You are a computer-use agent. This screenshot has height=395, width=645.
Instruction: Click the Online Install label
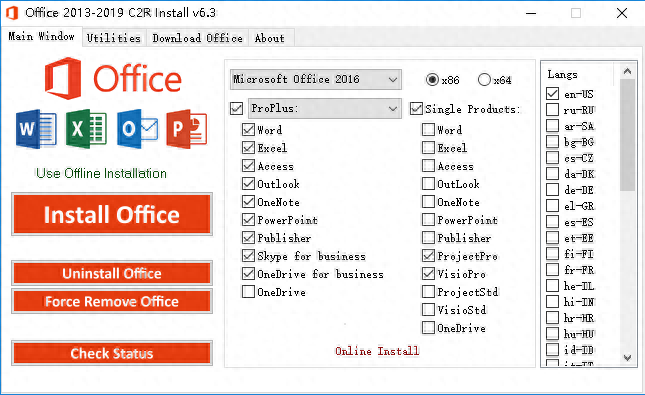click(x=377, y=351)
